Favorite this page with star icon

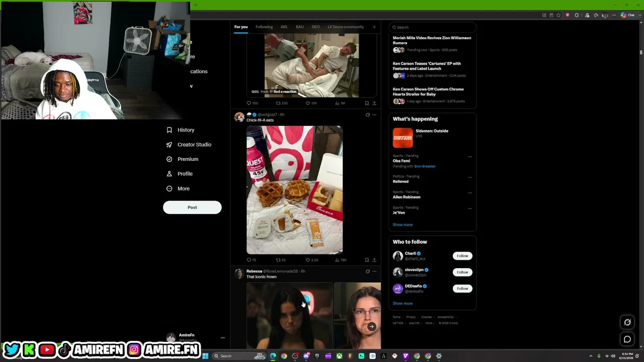point(558,15)
